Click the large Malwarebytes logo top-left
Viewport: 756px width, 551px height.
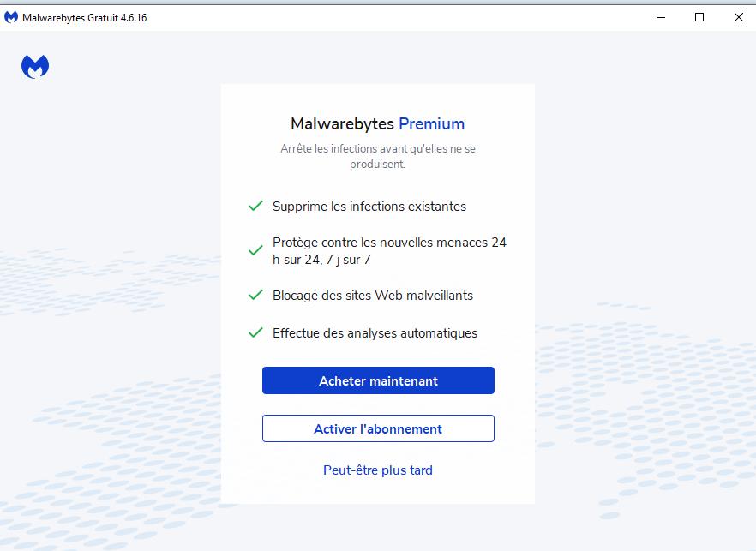tap(35, 67)
